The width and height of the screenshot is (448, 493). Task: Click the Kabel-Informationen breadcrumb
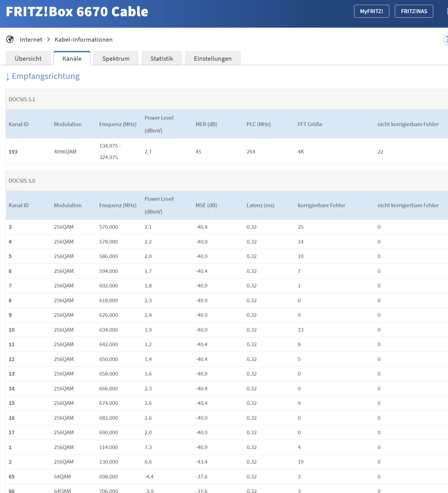click(x=84, y=40)
